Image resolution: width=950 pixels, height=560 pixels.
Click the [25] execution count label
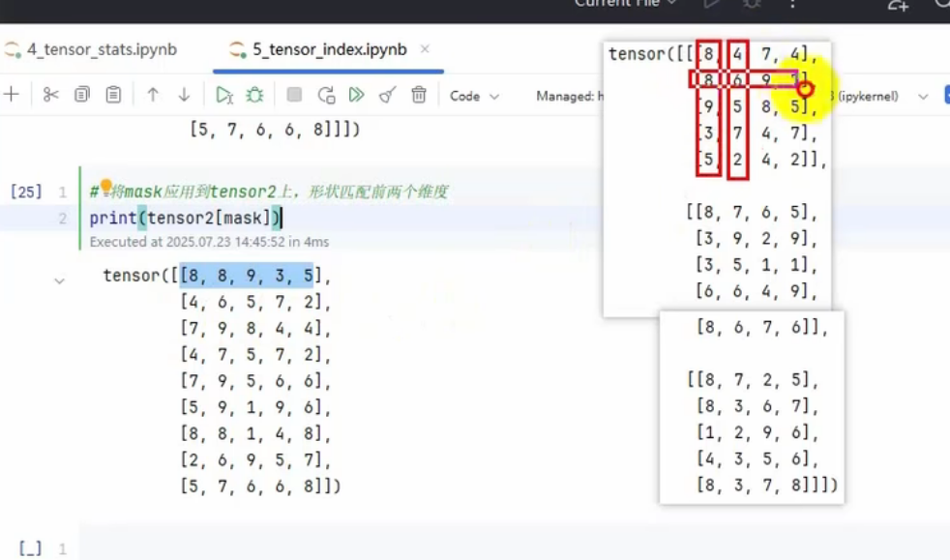click(x=26, y=192)
